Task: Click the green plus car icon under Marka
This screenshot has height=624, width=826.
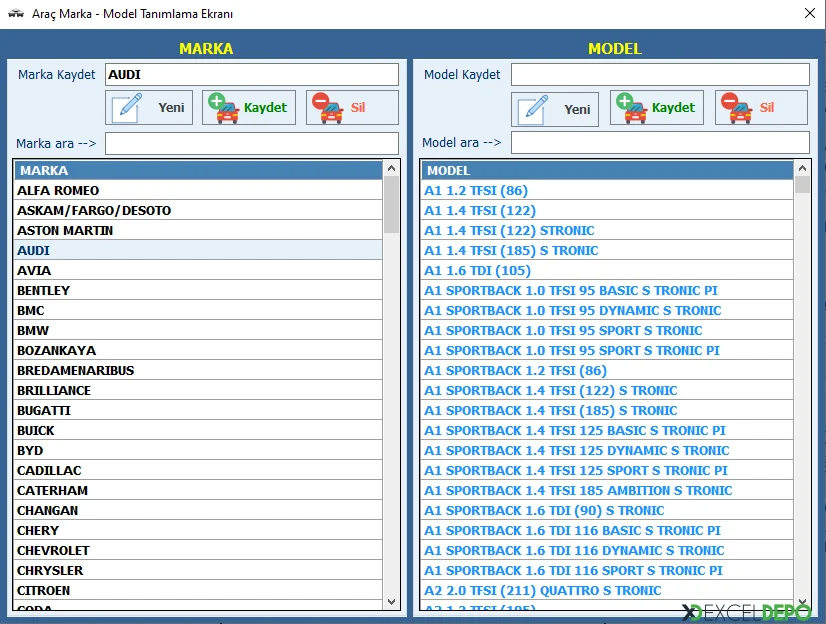Action: (222, 108)
